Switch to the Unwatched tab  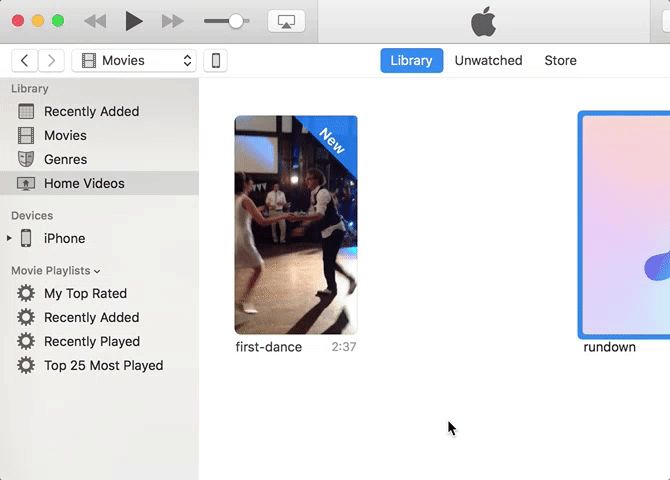point(488,61)
